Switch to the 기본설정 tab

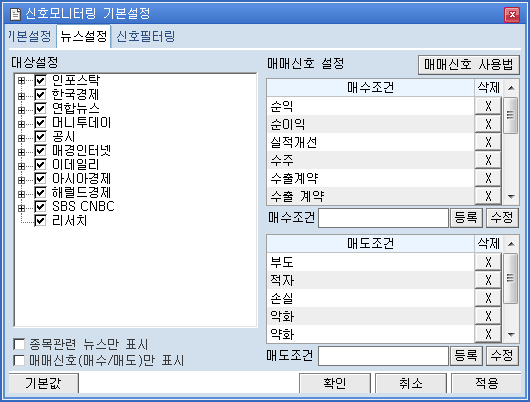(30, 36)
